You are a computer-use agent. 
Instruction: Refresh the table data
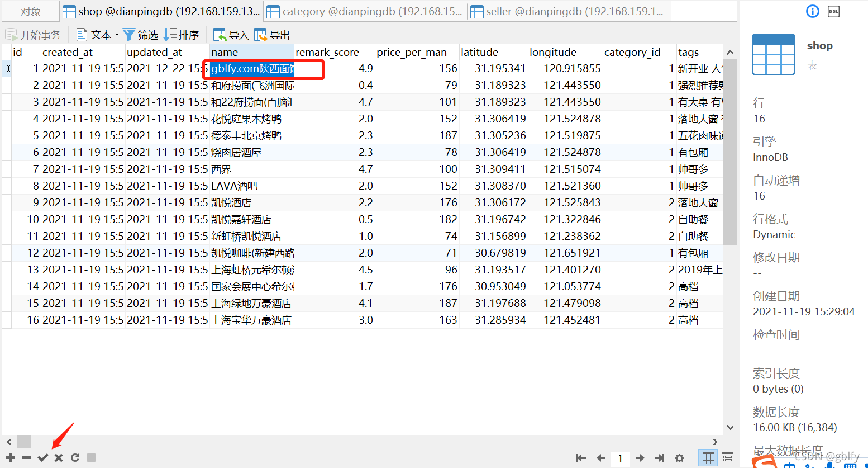click(75, 458)
